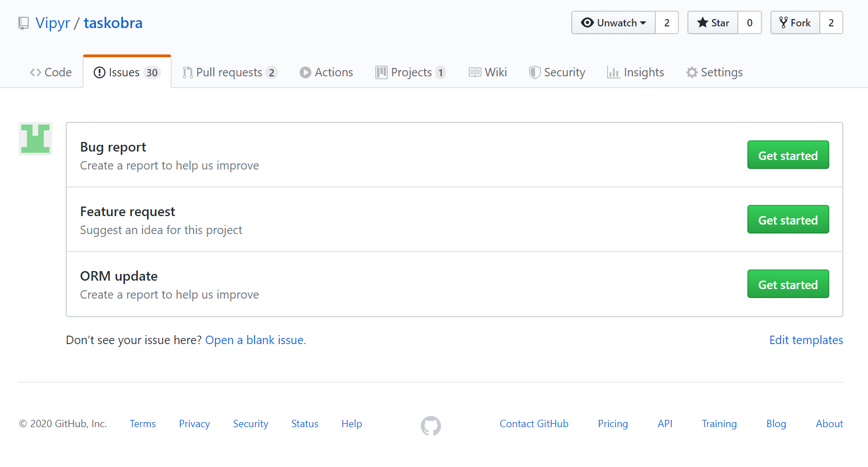Open the Vipyr owner link
The height and width of the screenshot is (467, 868).
tap(53, 23)
